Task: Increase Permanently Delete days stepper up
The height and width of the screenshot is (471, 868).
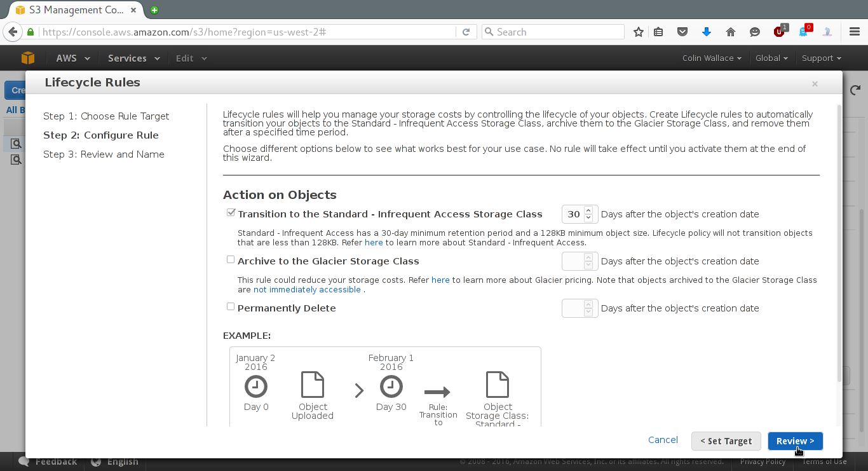Action: [588, 304]
